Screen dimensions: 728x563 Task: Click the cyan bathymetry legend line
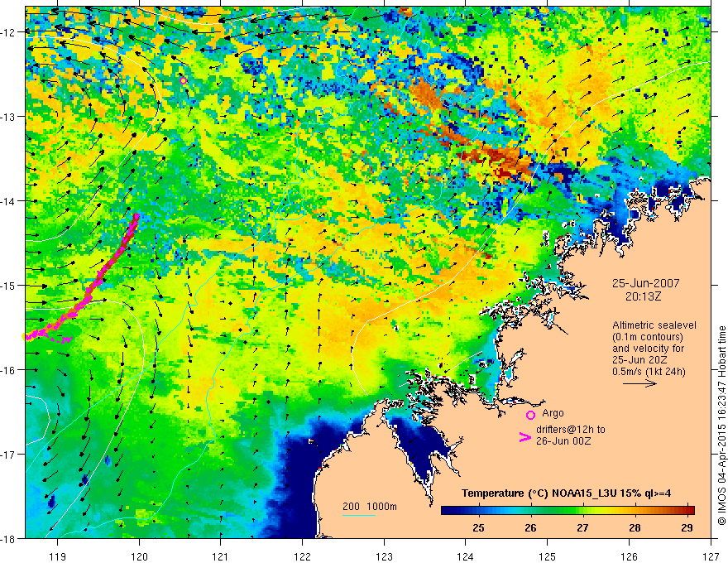359,515
